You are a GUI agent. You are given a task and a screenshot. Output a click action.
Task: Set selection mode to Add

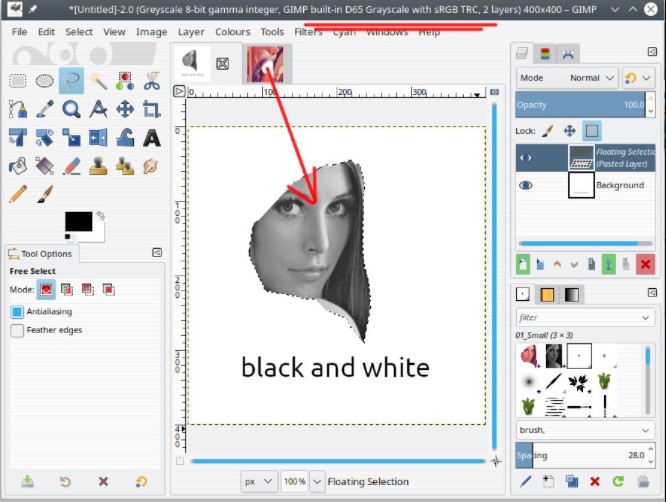(x=67, y=290)
